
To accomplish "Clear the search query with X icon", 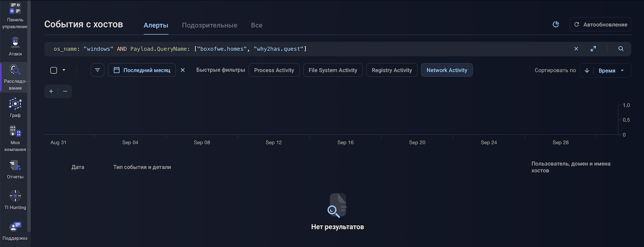I will 576,49.
